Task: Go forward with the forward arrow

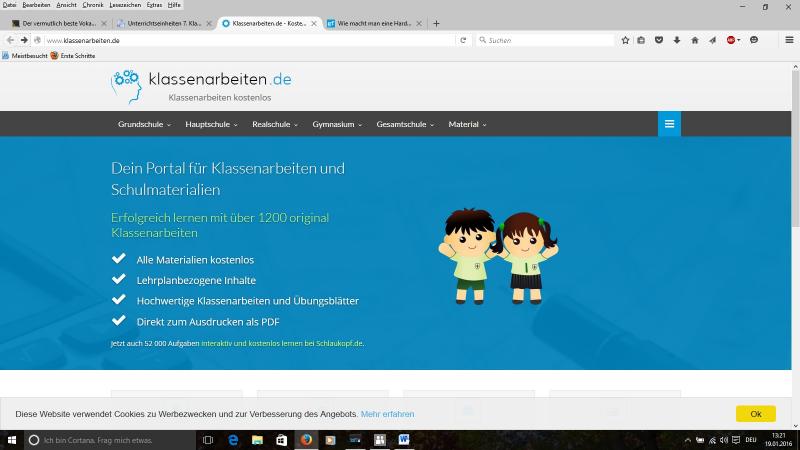Action: (x=24, y=40)
